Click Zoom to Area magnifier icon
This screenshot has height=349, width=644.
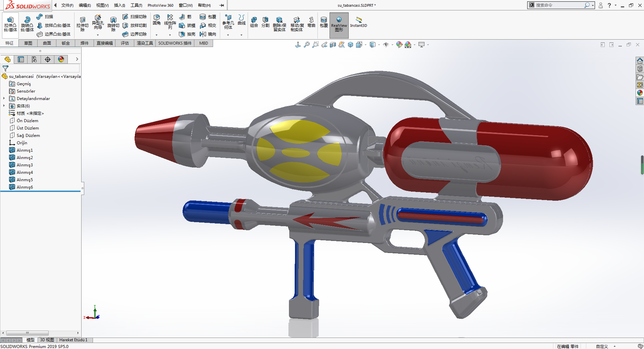tap(315, 45)
